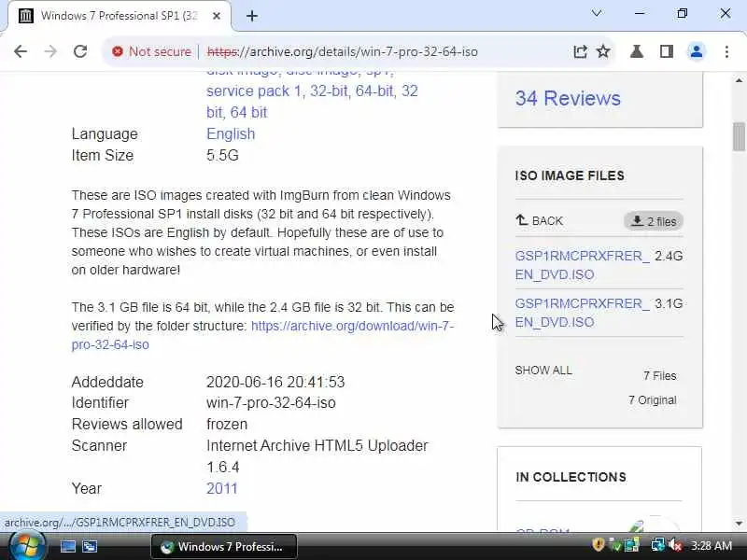
Task: Click SHOW ALL files link
Action: pyautogui.click(x=543, y=371)
